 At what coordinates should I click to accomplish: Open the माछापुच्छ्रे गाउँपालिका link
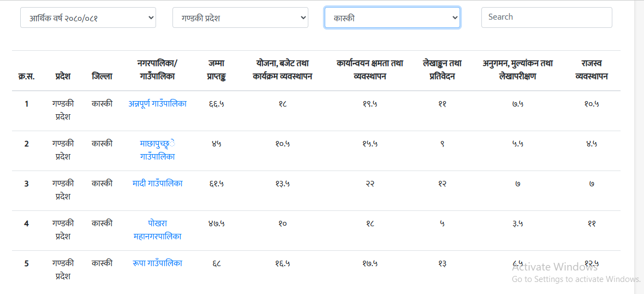[158, 150]
